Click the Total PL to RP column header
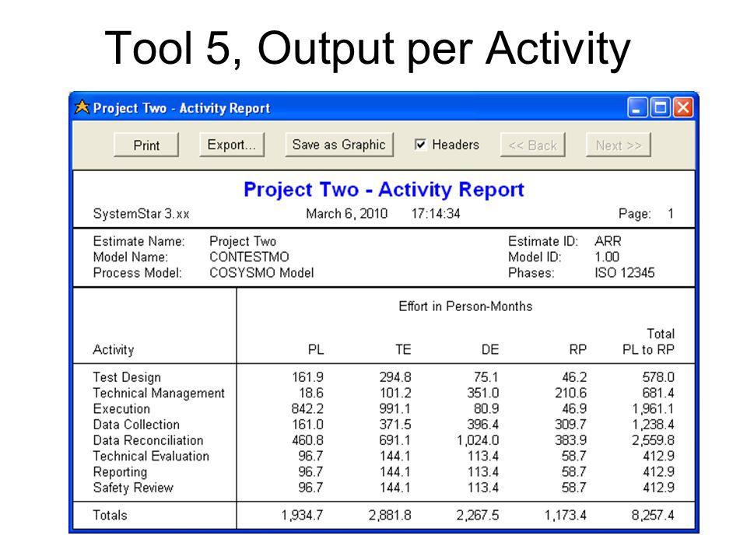 pyautogui.click(x=648, y=341)
